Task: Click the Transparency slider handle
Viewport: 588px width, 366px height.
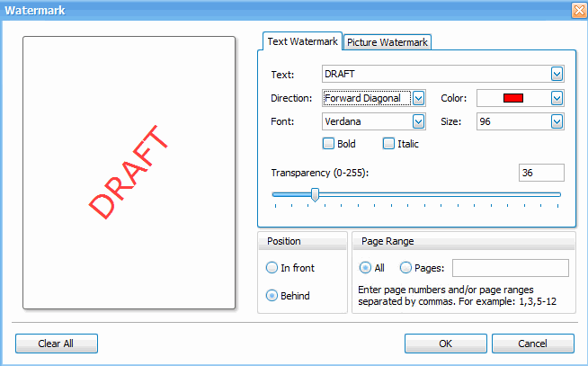Action: 315,194
